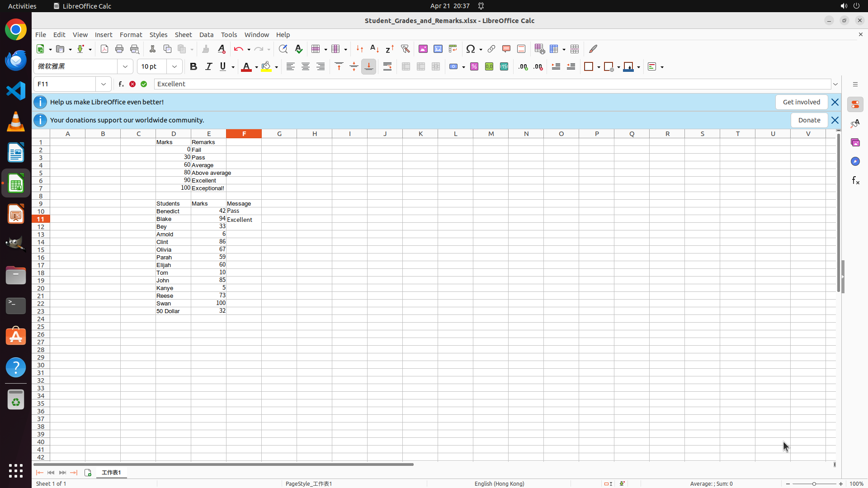Image resolution: width=868 pixels, height=488 pixels.
Task: Open the font size dropdown list
Action: pyautogui.click(x=175, y=67)
